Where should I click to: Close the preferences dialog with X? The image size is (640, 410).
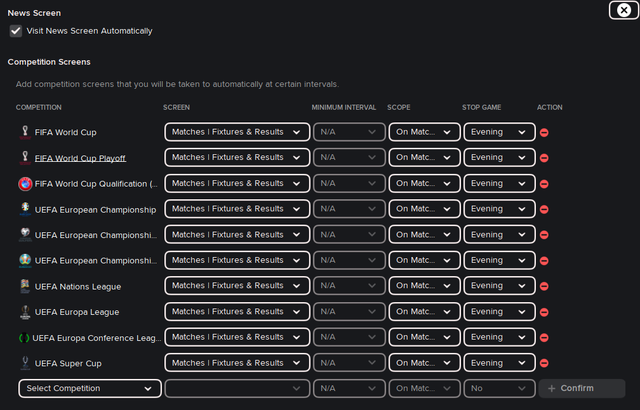tap(624, 10)
